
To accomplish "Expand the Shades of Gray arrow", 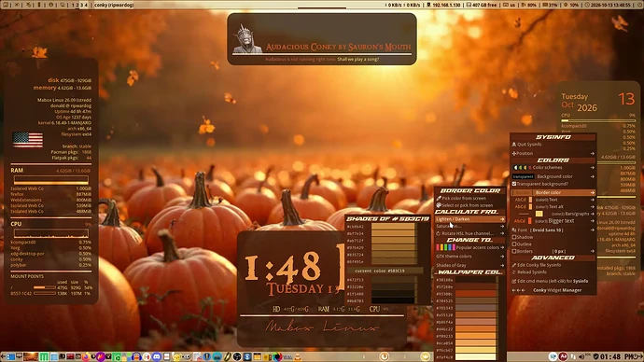I will tap(502, 265).
